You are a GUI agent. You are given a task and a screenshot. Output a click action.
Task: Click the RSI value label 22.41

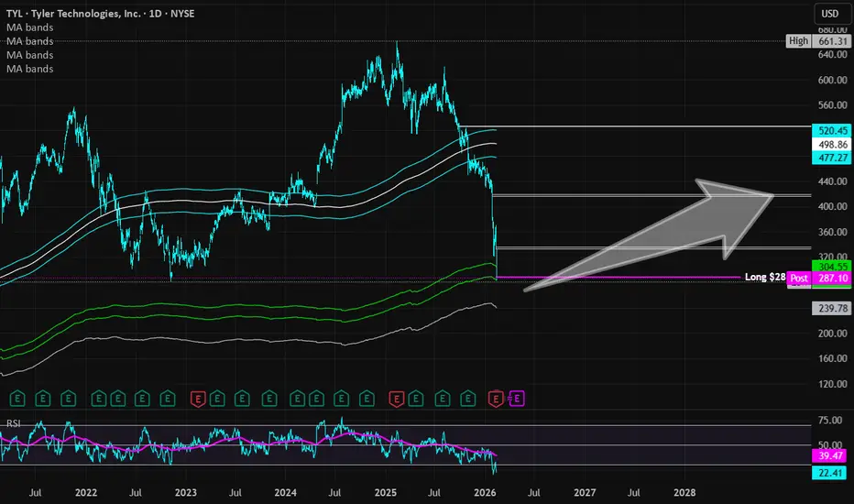[x=829, y=473]
